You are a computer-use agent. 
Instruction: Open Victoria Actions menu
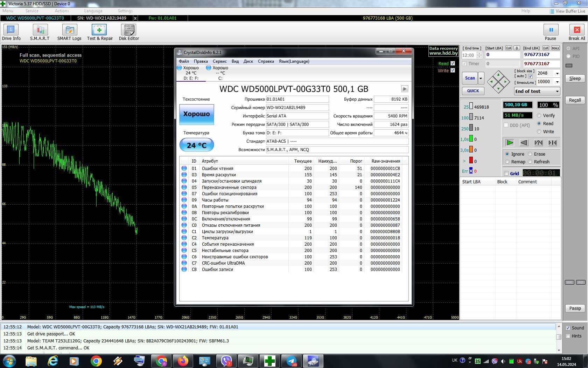62,11
